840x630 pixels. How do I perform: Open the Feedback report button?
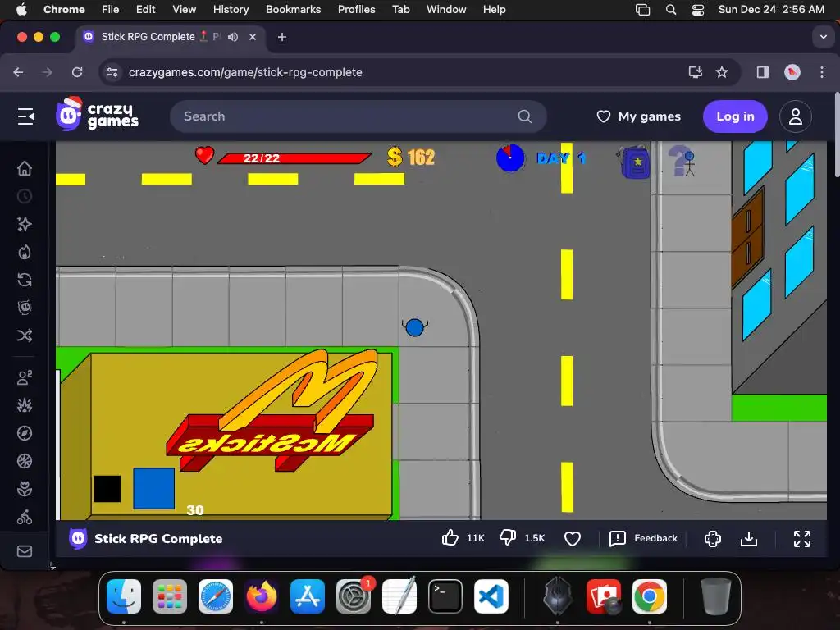(x=643, y=538)
